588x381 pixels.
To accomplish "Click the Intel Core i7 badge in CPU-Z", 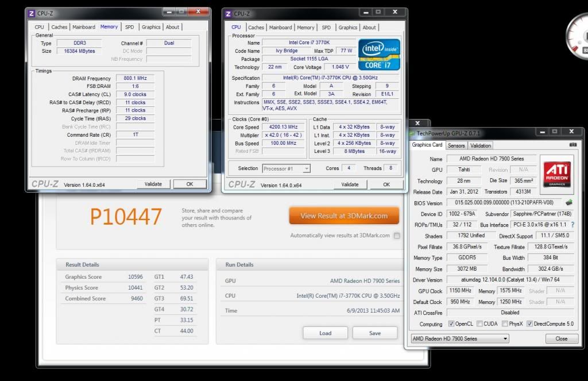I will click(x=379, y=53).
